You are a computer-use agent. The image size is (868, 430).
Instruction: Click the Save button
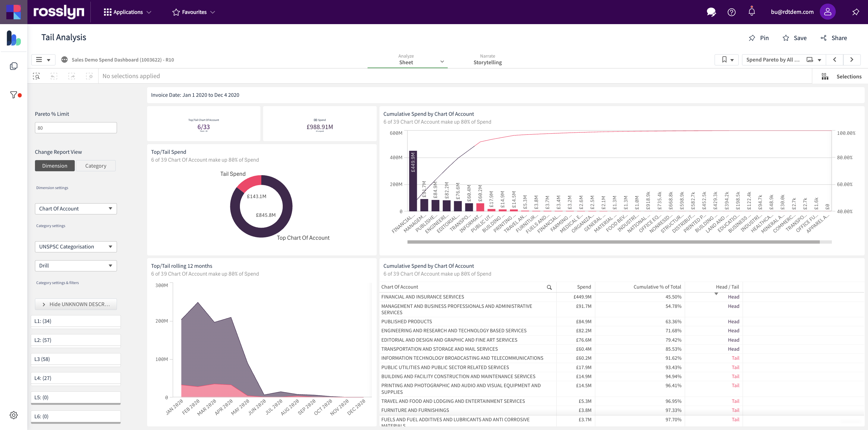794,38
